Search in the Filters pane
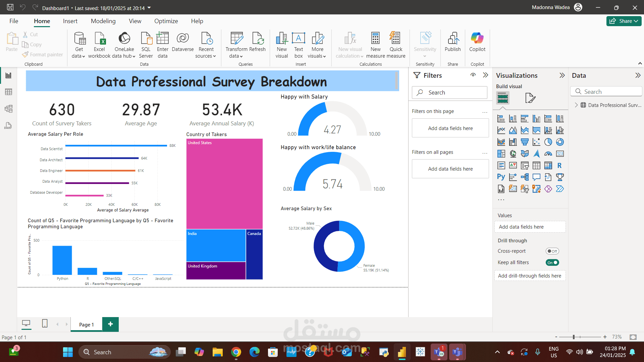This screenshot has height=362, width=644. click(449, 93)
